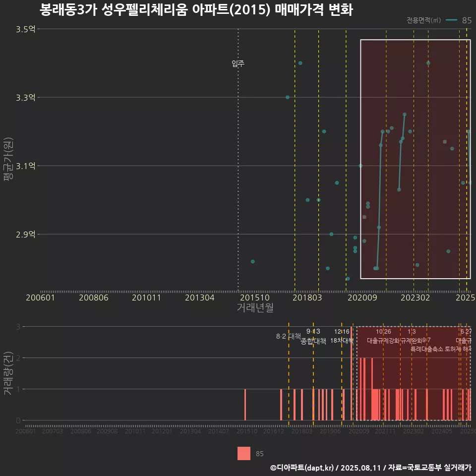Click 202009 on the price chart x-axis
The height and width of the screenshot is (476, 476).
pos(362,297)
